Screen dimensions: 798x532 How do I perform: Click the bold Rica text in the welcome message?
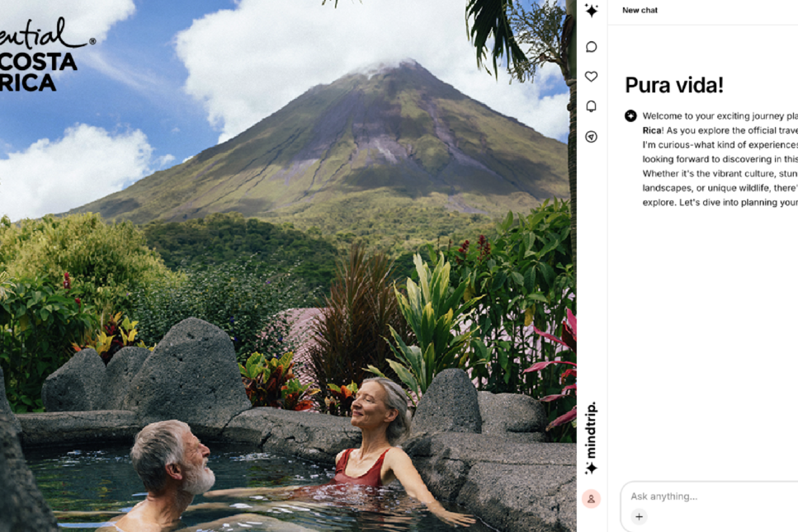coord(652,130)
